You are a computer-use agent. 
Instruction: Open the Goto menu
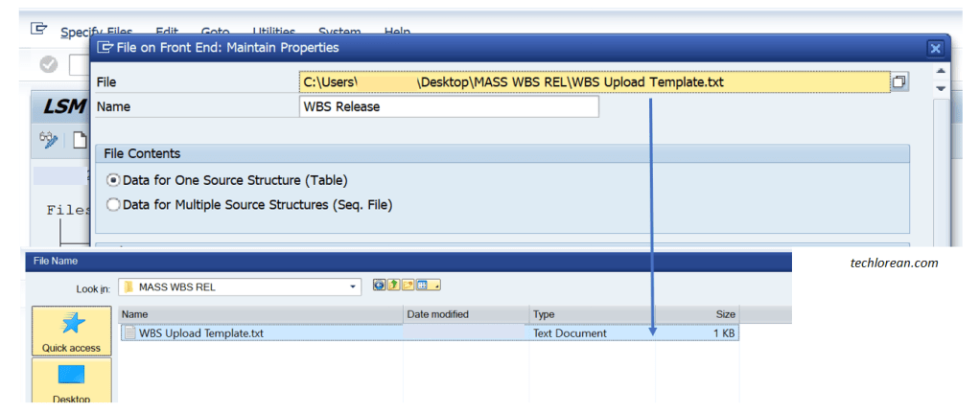215,33
